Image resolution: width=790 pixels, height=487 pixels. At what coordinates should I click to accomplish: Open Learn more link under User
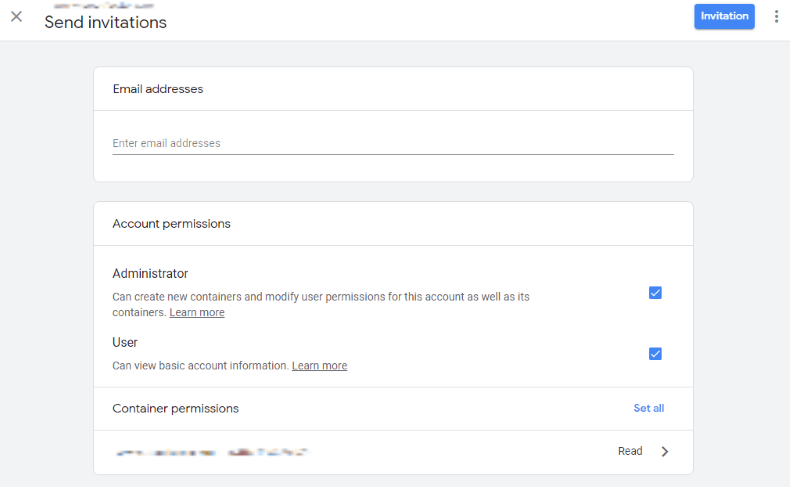319,366
